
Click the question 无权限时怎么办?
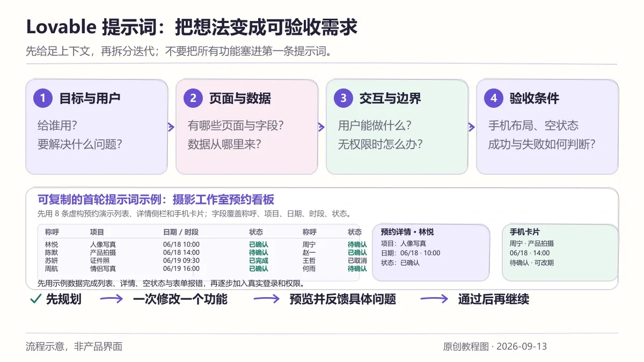tap(380, 144)
